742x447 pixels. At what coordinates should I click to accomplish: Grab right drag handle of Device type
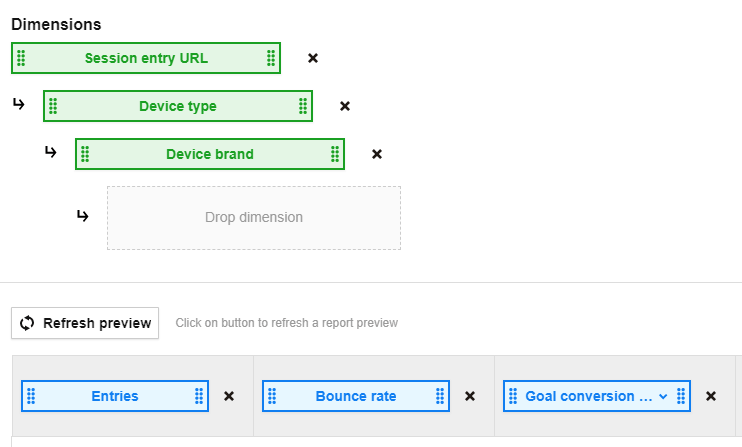(x=303, y=106)
